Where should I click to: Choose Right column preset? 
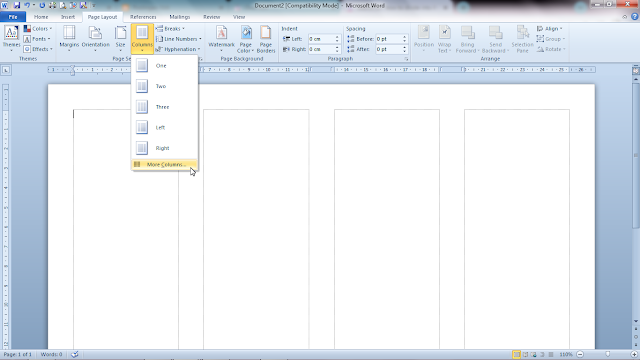point(164,148)
